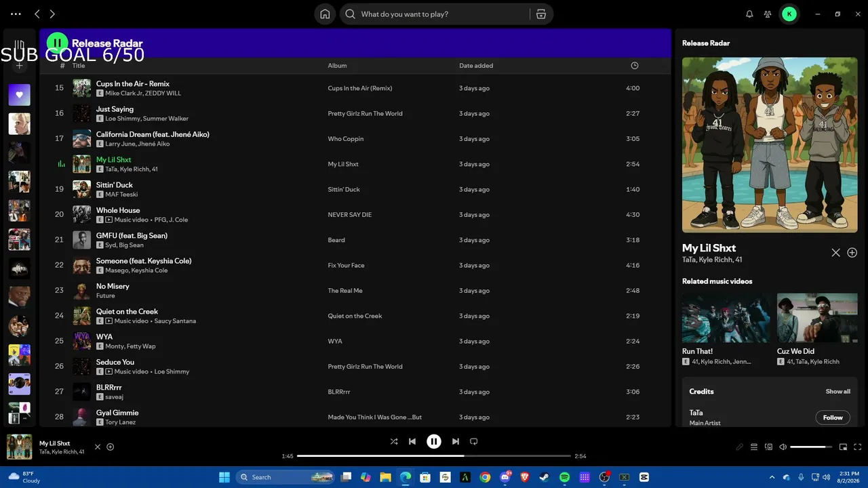Pause playback in the bottom player
Image resolution: width=868 pixels, height=488 pixels.
[434, 441]
